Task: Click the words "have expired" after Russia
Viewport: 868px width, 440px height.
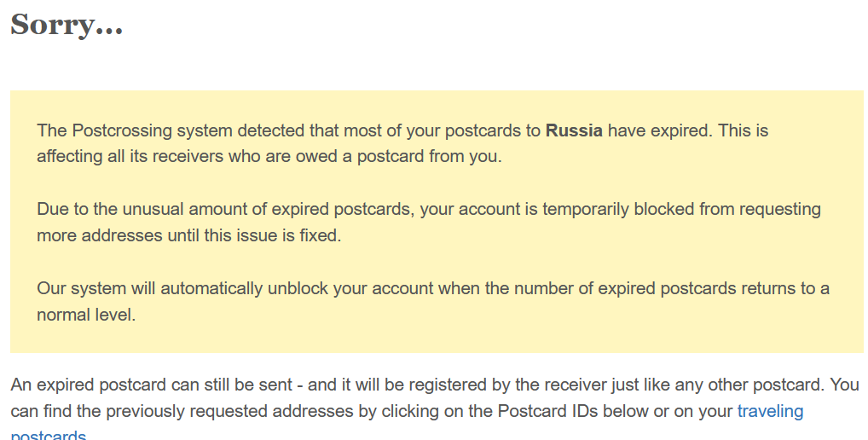Action: (661, 130)
